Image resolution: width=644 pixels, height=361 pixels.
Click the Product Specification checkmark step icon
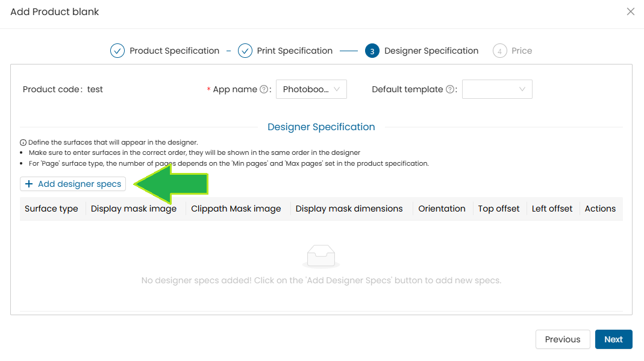(117, 51)
